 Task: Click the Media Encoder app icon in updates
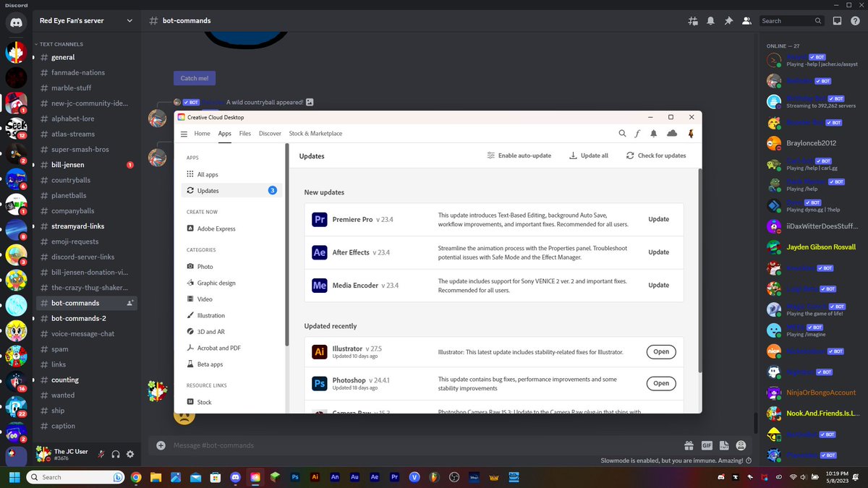(320, 285)
